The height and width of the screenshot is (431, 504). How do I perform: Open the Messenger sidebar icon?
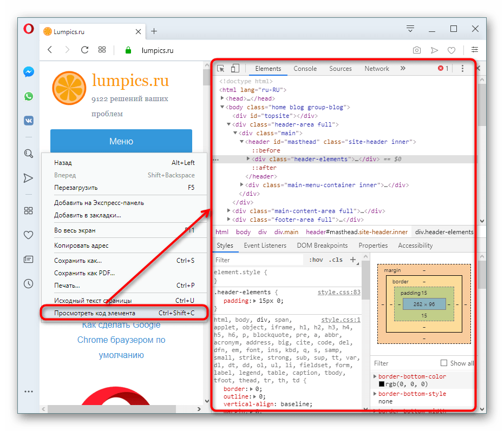[x=29, y=72]
